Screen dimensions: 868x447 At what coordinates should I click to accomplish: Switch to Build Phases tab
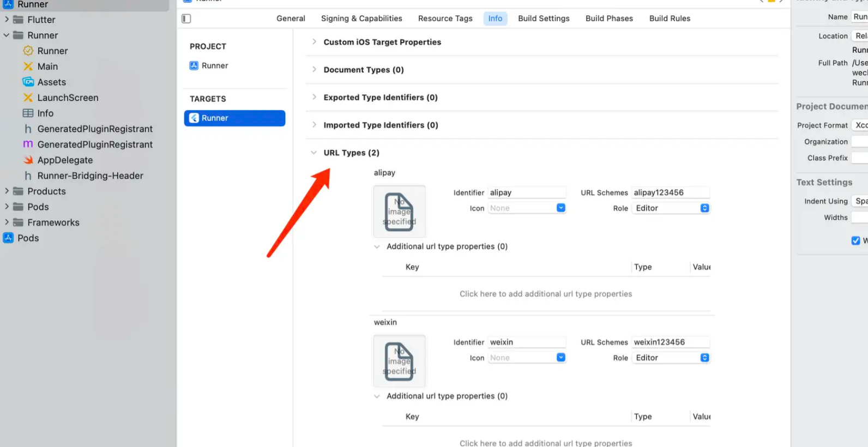(x=609, y=19)
